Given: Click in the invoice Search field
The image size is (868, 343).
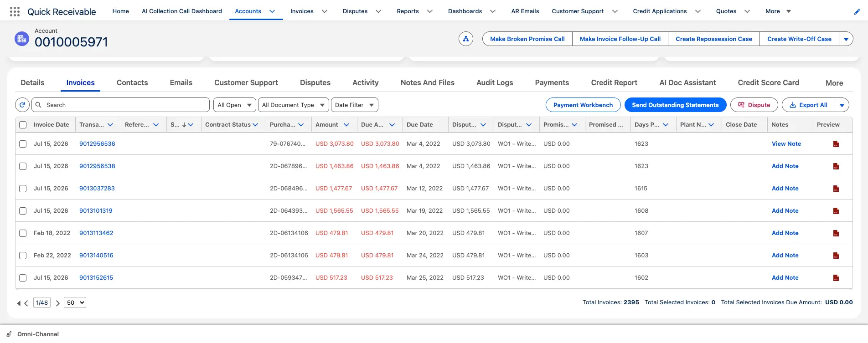Looking at the screenshot, I should [x=120, y=105].
